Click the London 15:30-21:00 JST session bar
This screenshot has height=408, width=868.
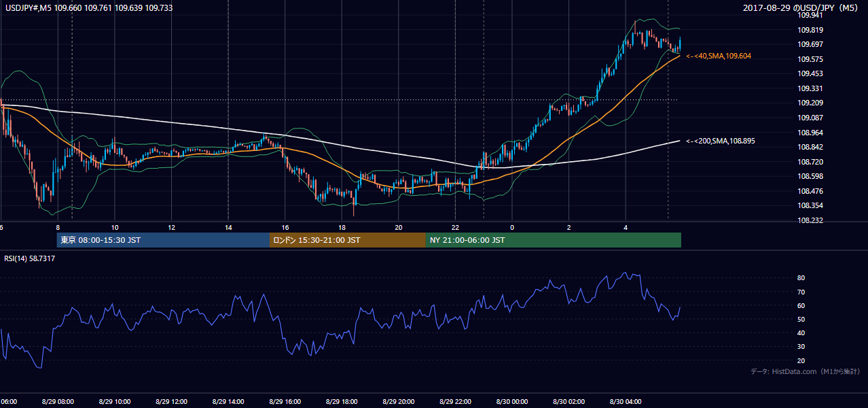tap(348, 240)
